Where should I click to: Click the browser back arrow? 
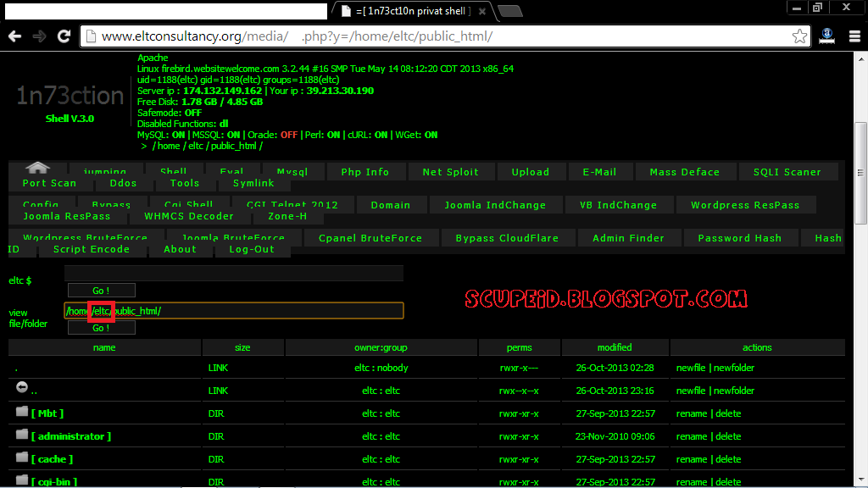[13, 36]
